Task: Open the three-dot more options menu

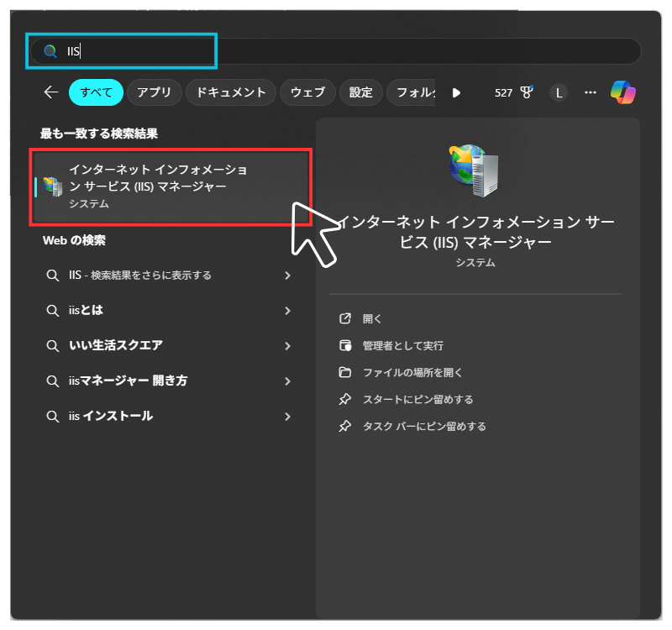Action: 591,92
